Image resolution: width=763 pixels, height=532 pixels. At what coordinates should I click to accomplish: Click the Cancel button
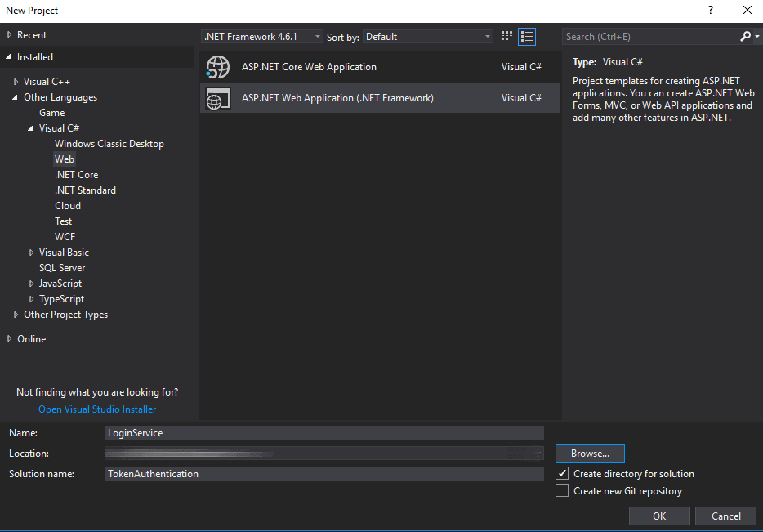[x=725, y=516]
